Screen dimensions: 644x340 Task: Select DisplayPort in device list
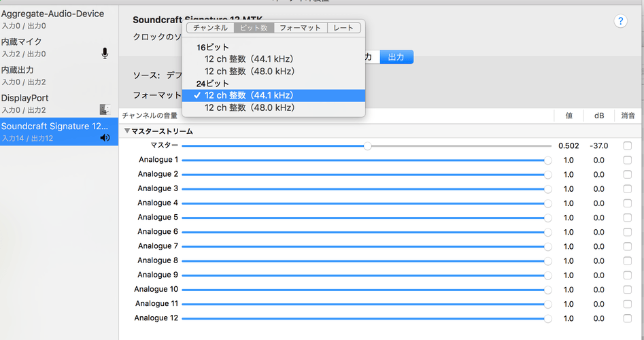click(x=59, y=103)
